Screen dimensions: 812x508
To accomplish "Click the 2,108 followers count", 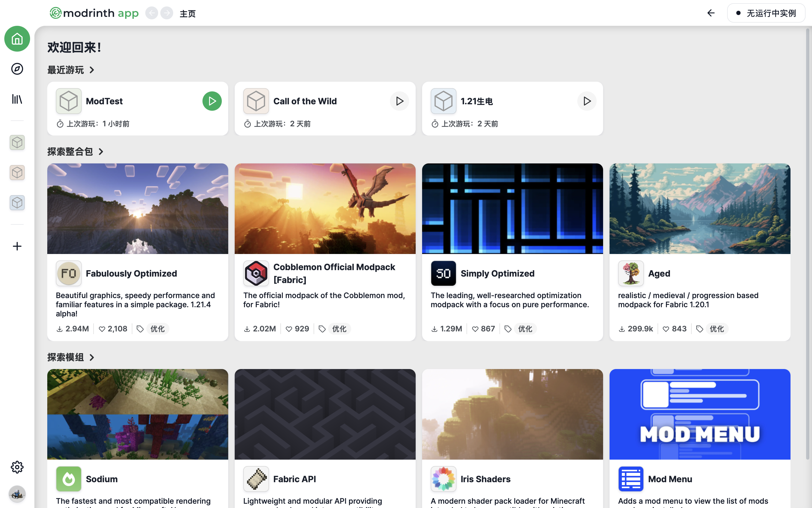I will [113, 329].
